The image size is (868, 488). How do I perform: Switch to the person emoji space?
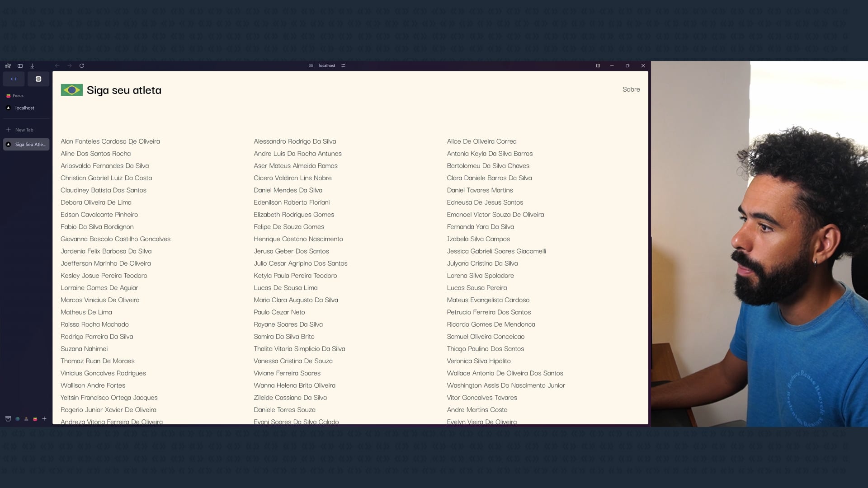pyautogui.click(x=26, y=419)
